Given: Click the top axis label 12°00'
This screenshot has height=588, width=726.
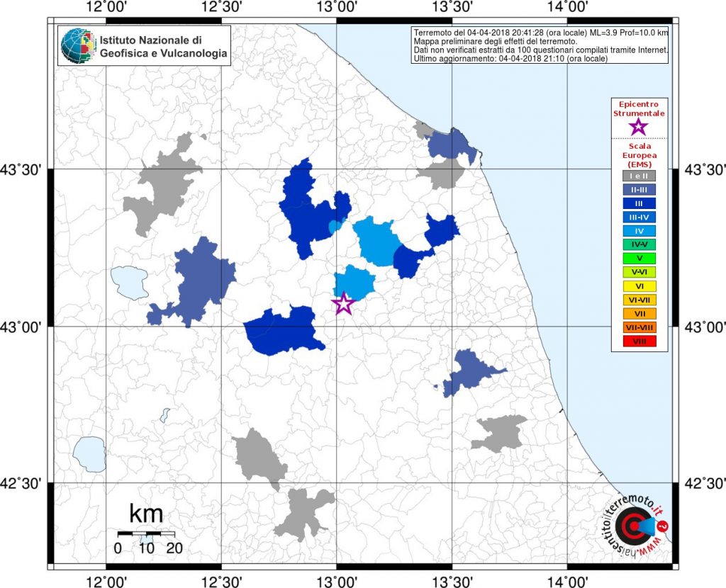Looking at the screenshot, I should click(x=106, y=7).
